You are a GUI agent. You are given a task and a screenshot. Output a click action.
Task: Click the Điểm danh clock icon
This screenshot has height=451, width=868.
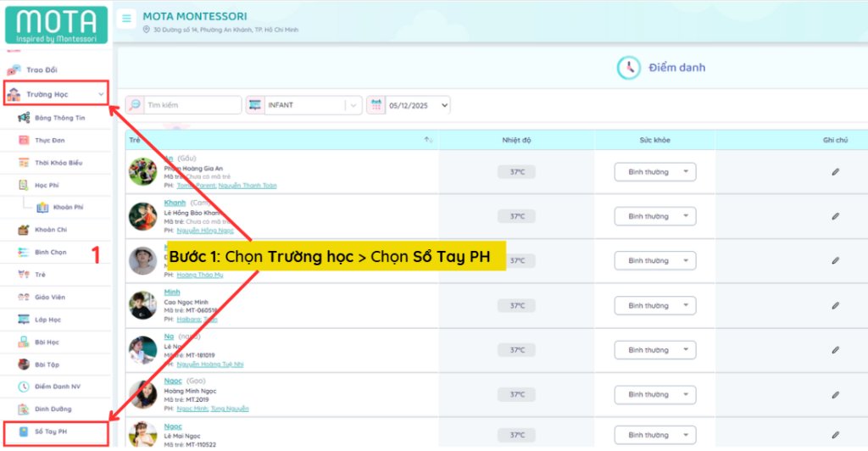click(628, 68)
